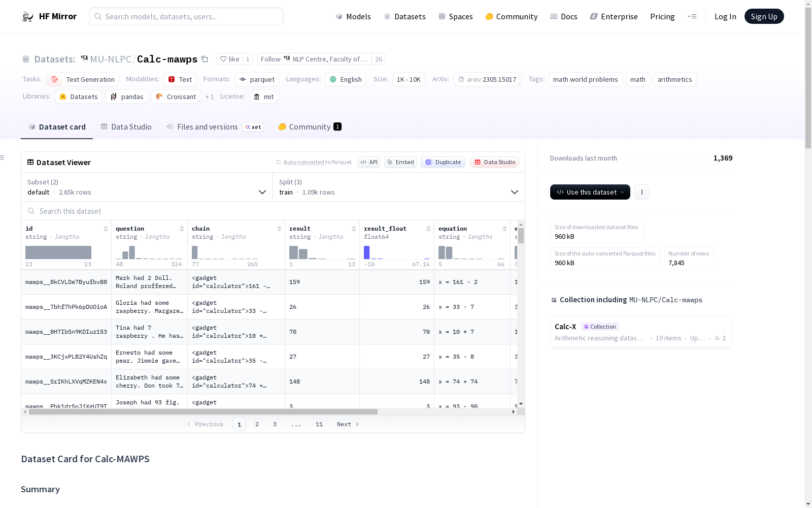
Task: Open Community in the top navigation
Action: point(512,16)
